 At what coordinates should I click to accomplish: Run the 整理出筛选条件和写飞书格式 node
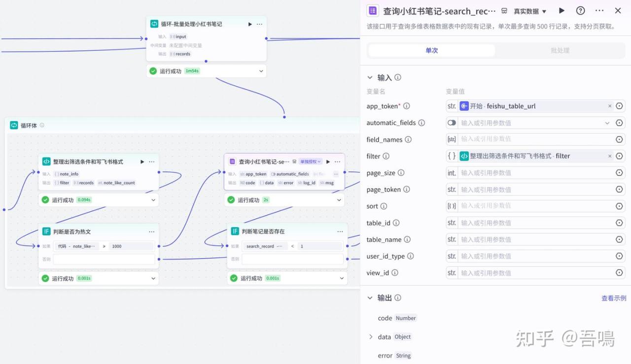click(x=142, y=162)
